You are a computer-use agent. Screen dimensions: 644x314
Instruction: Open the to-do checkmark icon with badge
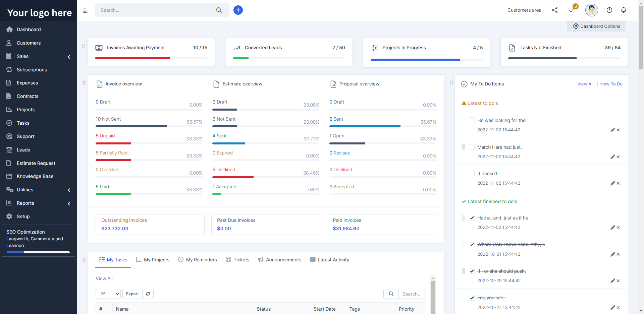point(572,10)
